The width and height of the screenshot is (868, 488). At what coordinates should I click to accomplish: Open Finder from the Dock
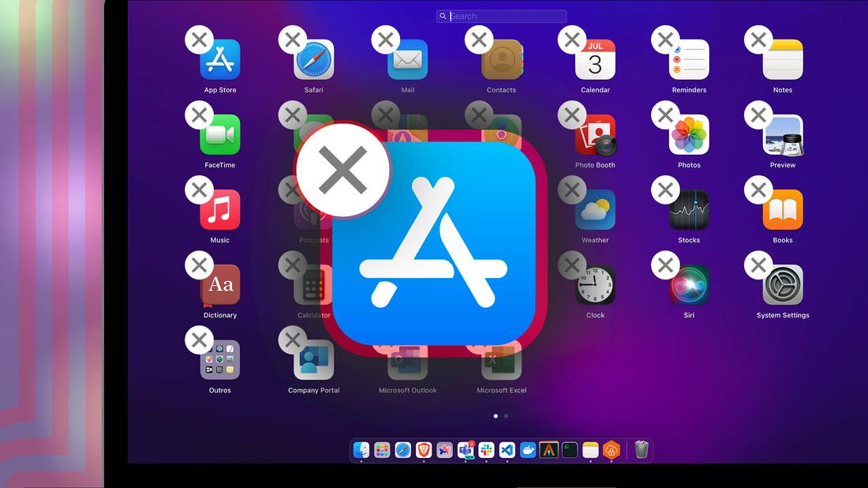click(x=361, y=450)
